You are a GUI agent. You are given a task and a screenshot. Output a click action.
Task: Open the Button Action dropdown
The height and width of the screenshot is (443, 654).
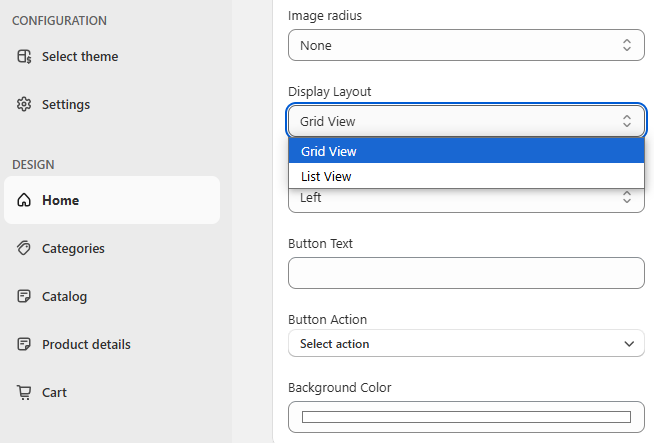(x=466, y=343)
